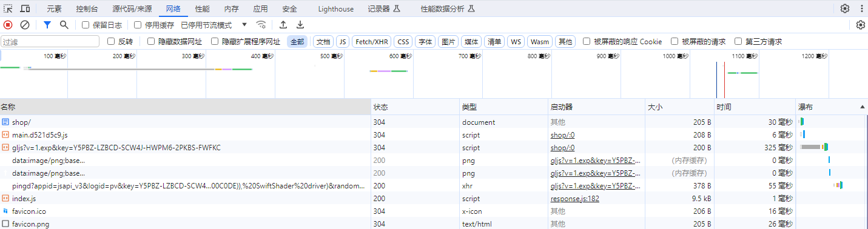The width and height of the screenshot is (868, 229).
Task: Clear the network log
Action: tap(25, 25)
